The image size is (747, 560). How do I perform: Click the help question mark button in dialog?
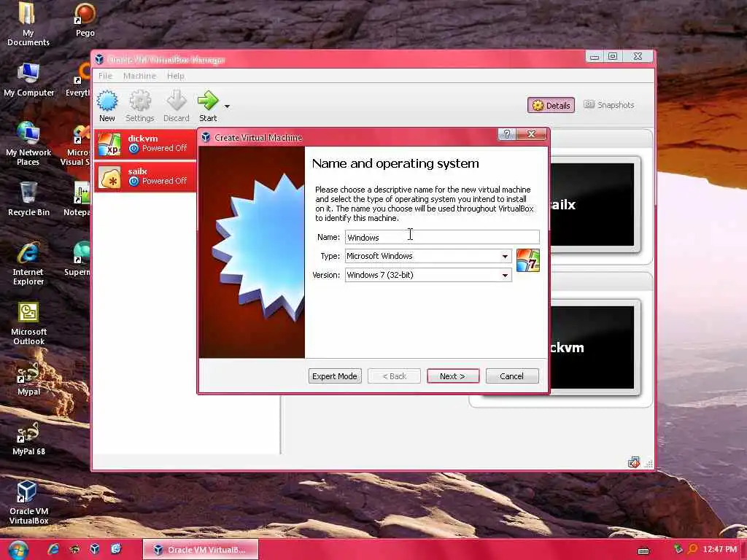507,134
